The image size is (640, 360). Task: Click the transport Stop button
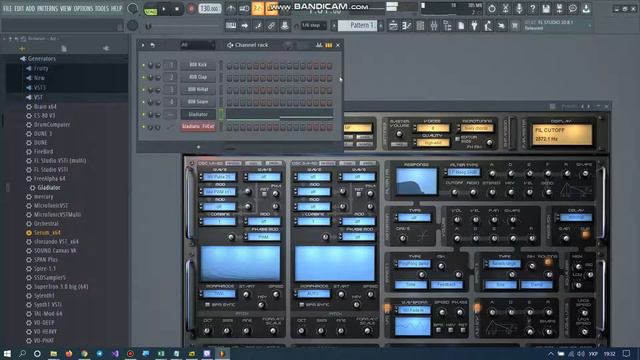click(177, 9)
